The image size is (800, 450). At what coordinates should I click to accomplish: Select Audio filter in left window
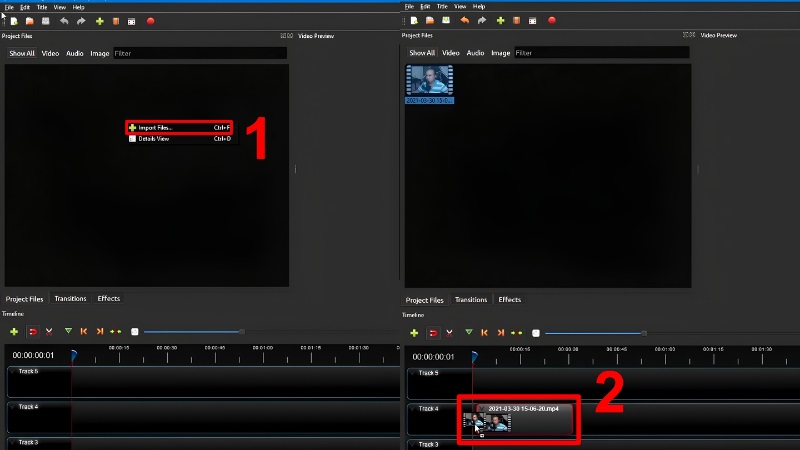pyautogui.click(x=74, y=53)
